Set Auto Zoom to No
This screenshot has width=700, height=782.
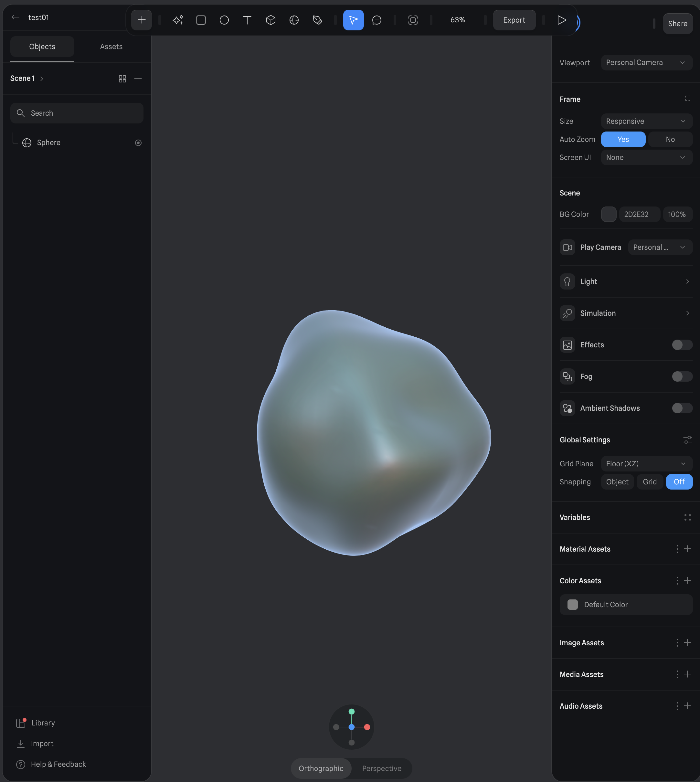[x=670, y=139]
